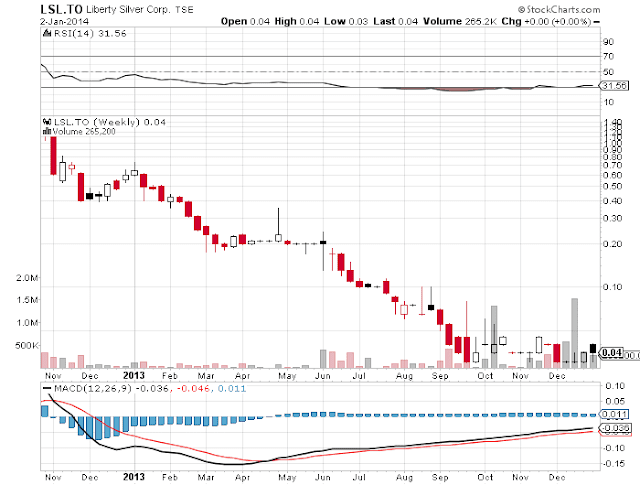Click the 0.10 price axis label
Viewport: 640px width, 485px height.
(x=612, y=287)
